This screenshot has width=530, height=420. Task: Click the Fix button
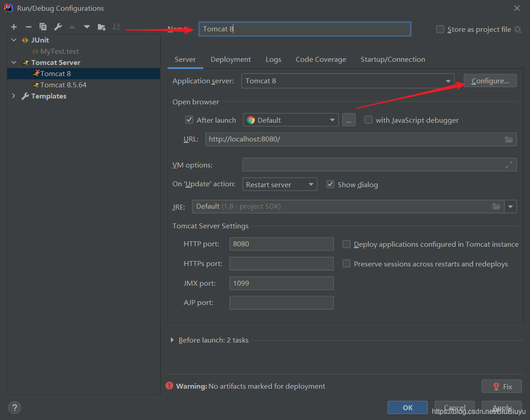click(502, 386)
